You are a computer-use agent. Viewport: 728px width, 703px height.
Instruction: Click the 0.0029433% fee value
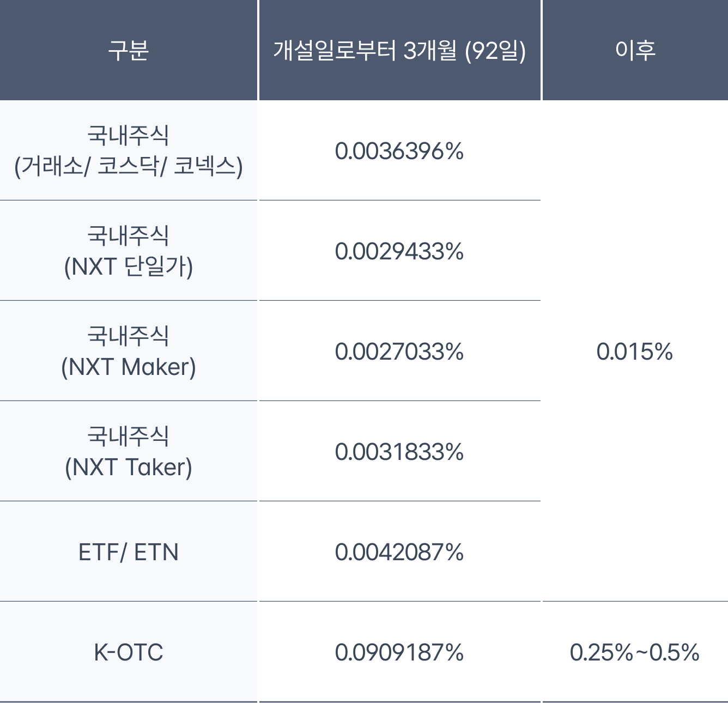point(399,251)
